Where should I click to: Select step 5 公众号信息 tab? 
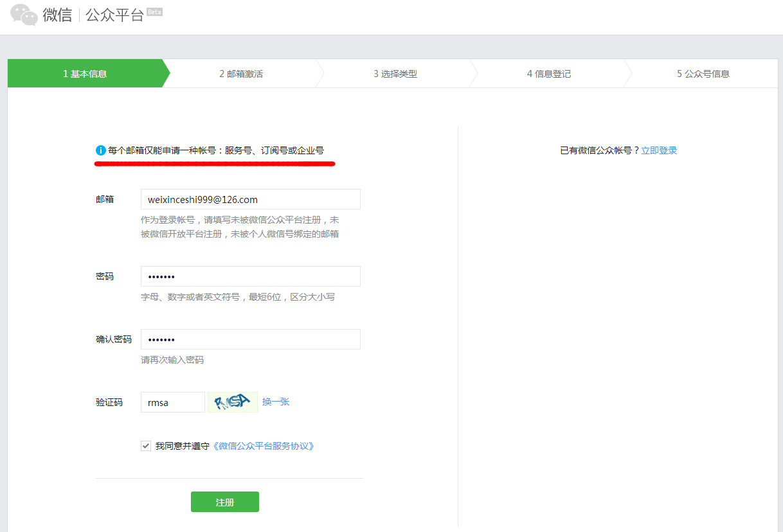tap(703, 74)
